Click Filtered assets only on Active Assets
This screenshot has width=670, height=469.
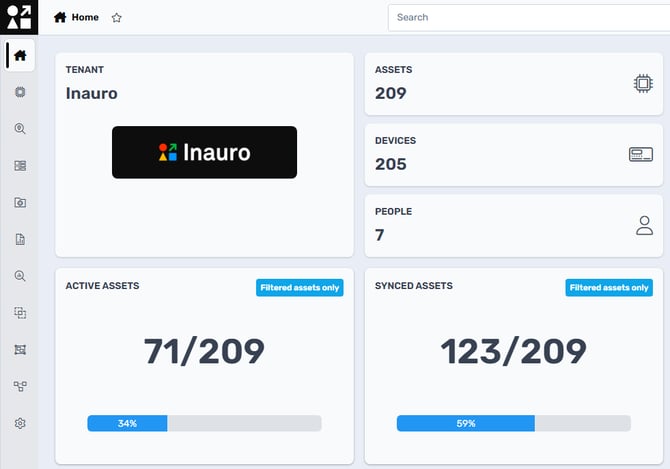300,287
